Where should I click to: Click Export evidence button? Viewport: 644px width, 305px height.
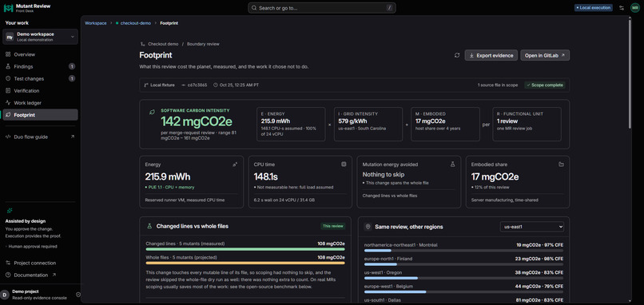pyautogui.click(x=491, y=55)
